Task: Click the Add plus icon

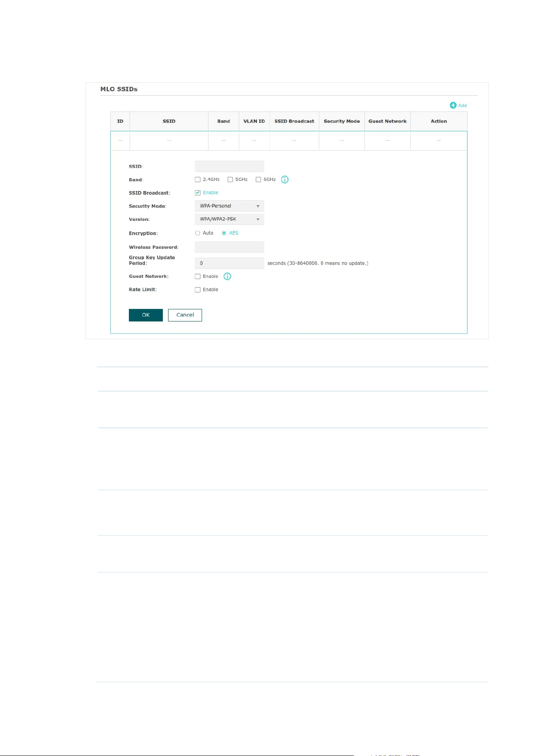Action: tap(453, 105)
